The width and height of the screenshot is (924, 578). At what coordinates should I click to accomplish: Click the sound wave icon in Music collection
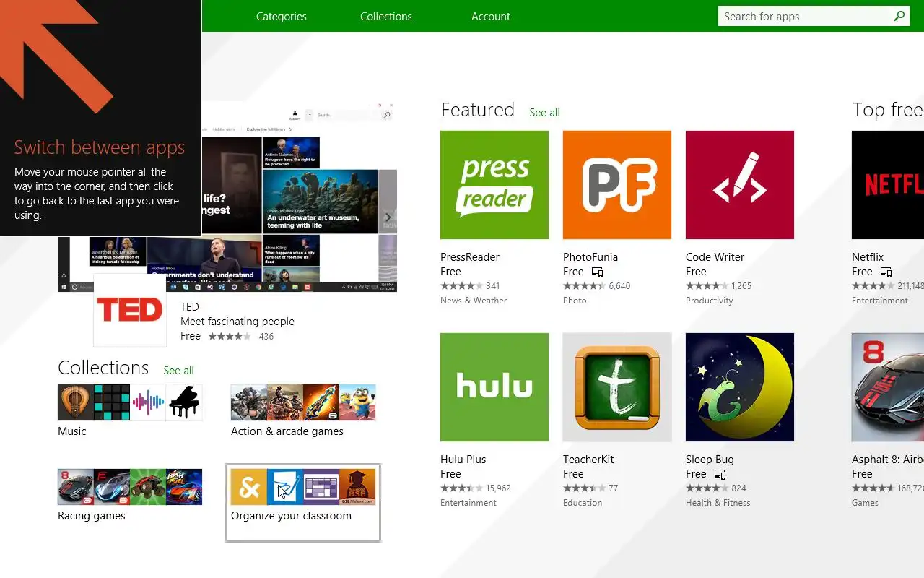coord(148,402)
